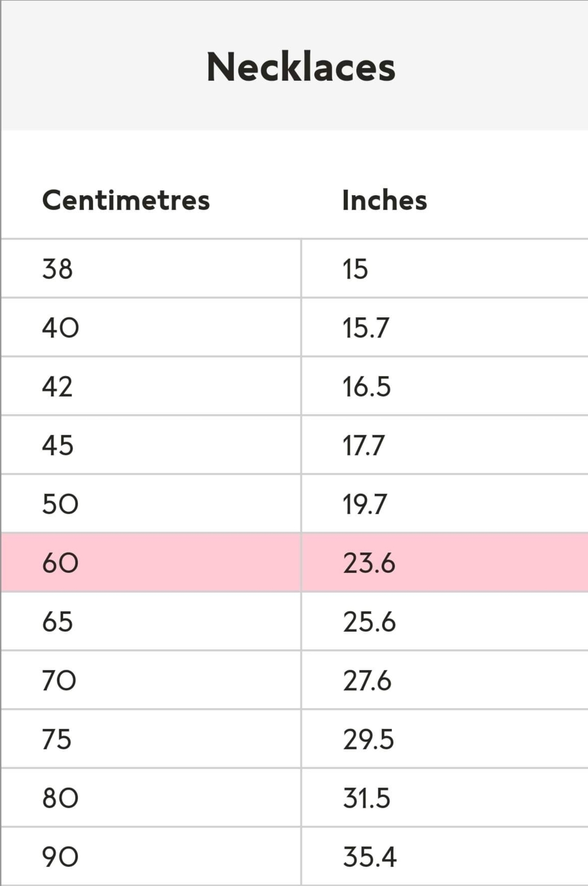
Task: Click the Necklaces heading
Action: coord(301,67)
